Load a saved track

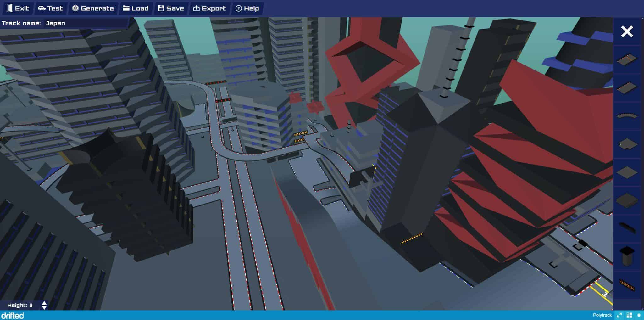[x=136, y=8]
